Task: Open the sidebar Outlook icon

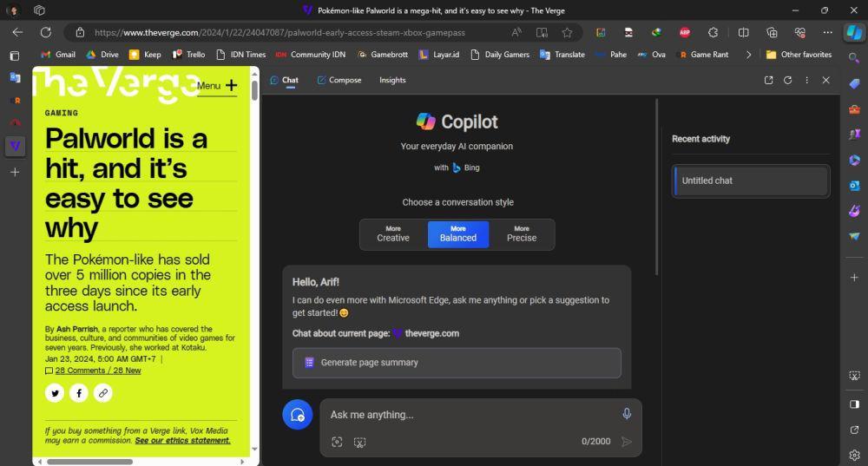Action: tap(854, 186)
